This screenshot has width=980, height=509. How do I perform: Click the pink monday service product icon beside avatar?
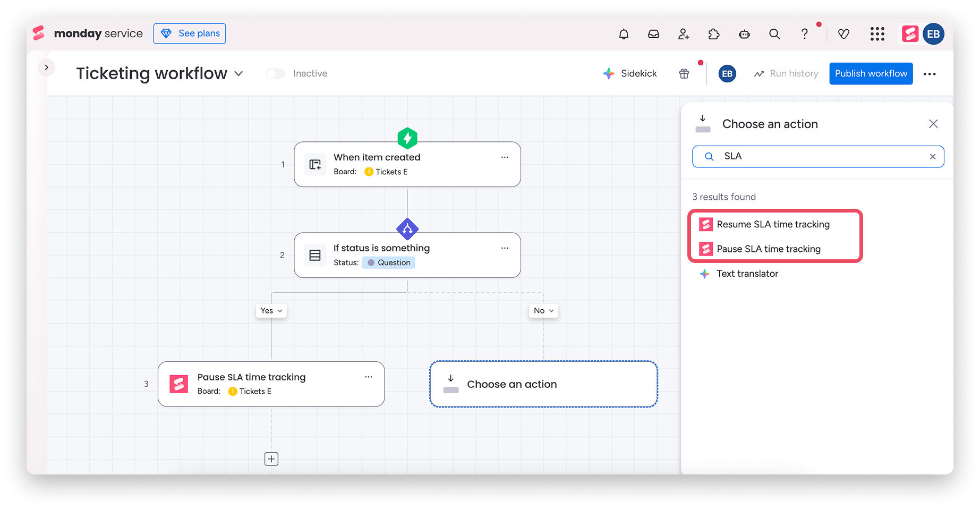[910, 34]
